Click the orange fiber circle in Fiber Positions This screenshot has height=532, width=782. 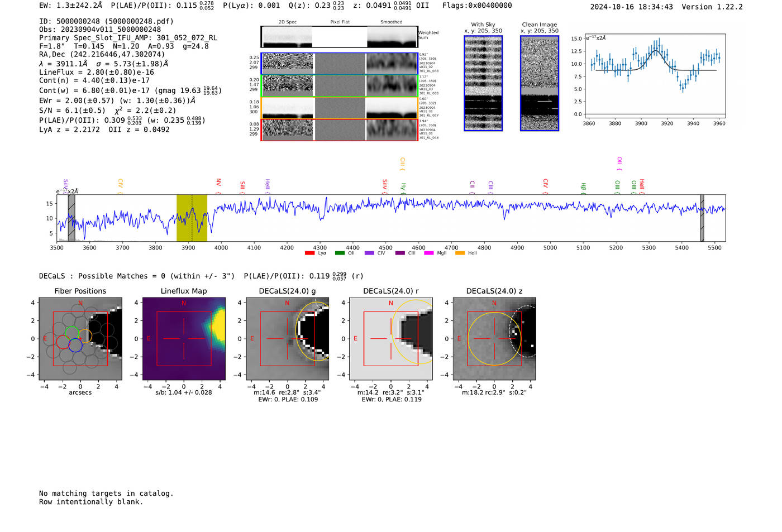pos(85,336)
